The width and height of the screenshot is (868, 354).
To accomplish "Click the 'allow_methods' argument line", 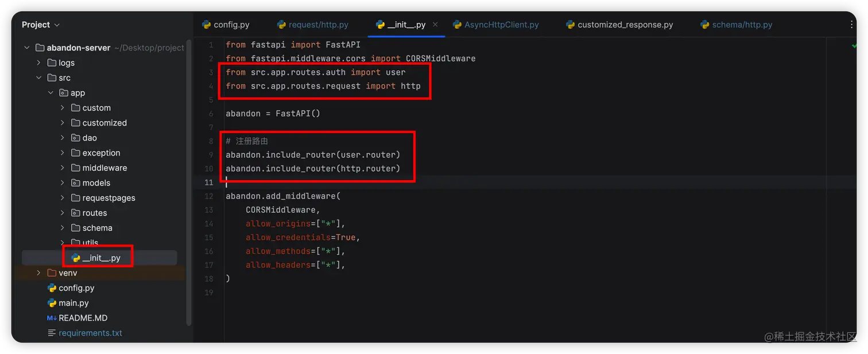I will (295, 251).
